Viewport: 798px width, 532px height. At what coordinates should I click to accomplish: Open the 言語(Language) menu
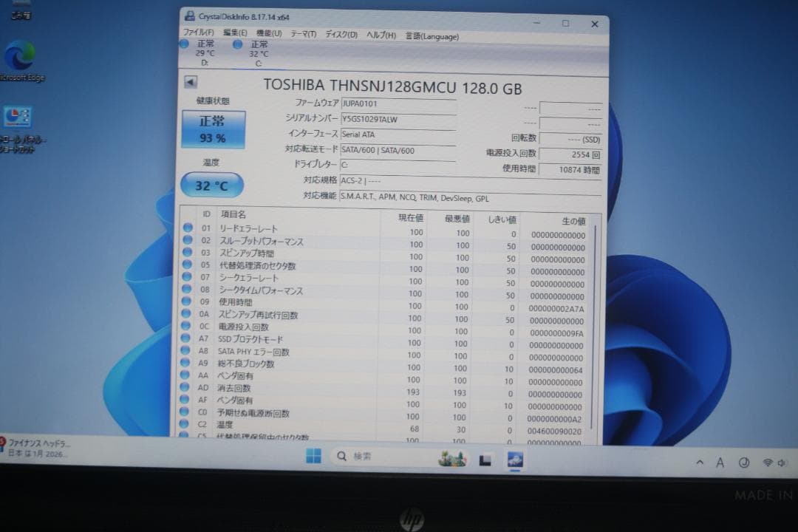[433, 35]
